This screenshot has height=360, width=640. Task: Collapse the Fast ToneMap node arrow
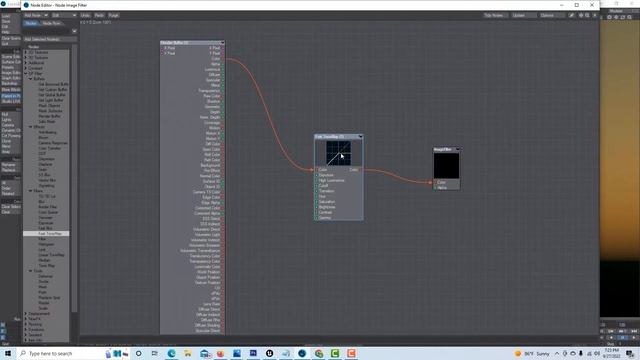point(360,136)
